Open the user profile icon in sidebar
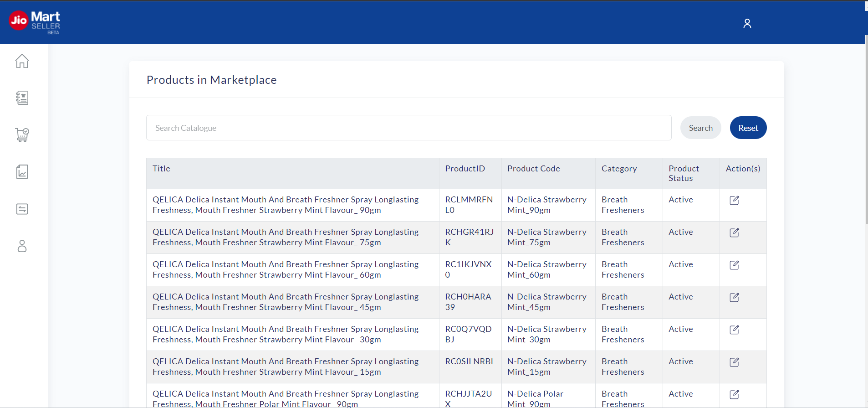The width and height of the screenshot is (868, 408). click(22, 246)
